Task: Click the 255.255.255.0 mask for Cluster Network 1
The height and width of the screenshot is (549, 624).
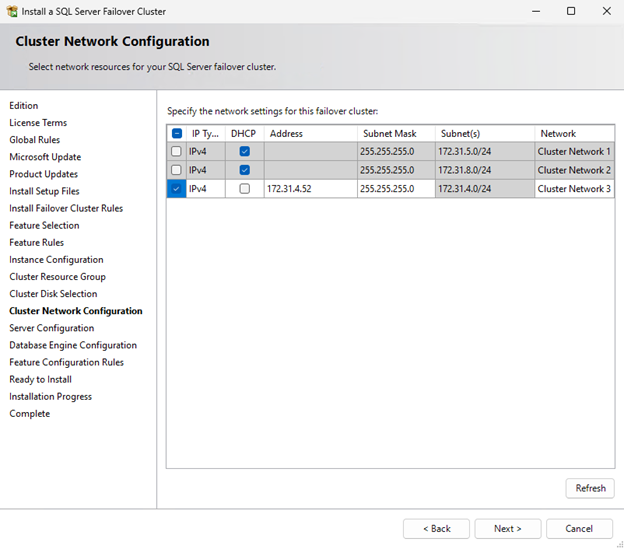Action: pyautogui.click(x=396, y=151)
